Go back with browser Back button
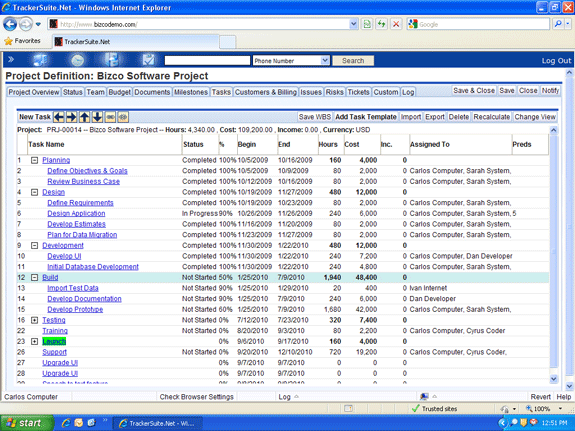Screen dimensions: 575x431 click(x=10, y=25)
